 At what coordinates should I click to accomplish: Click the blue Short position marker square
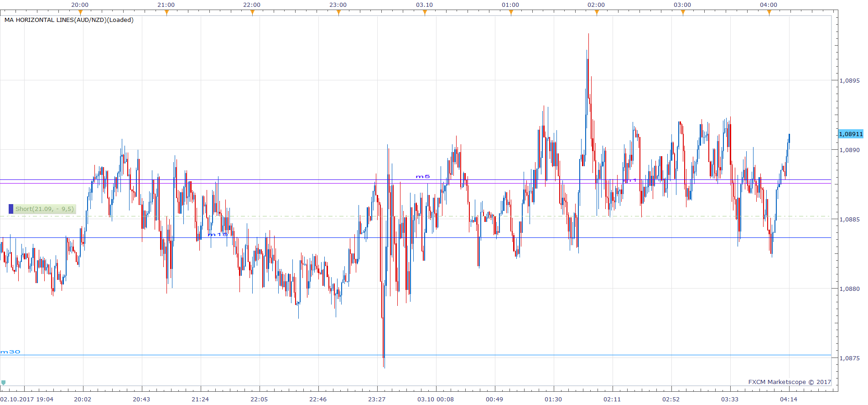[x=11, y=209]
